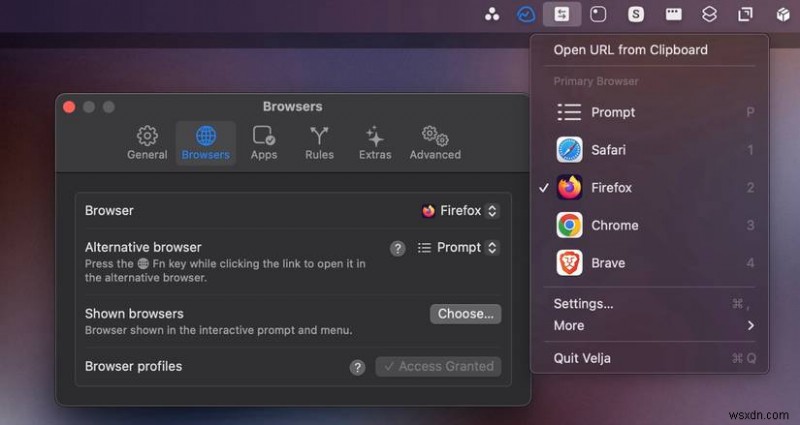Click the Firefox logo icon in menu
The height and width of the screenshot is (425, 800).
[569, 188]
